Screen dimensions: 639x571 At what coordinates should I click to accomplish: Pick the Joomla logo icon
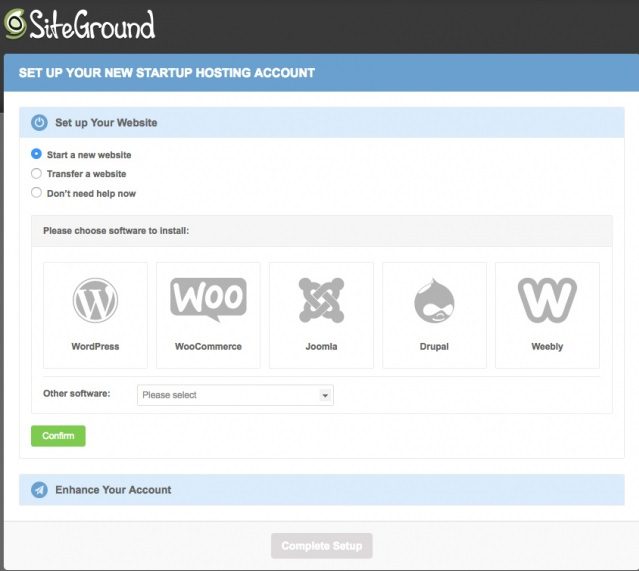(x=321, y=300)
